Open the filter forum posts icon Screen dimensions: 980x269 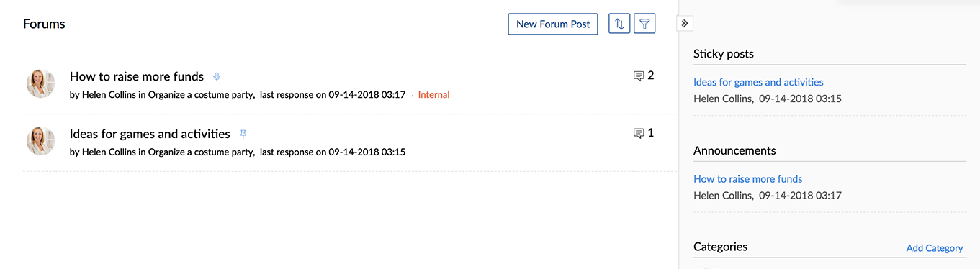point(645,24)
